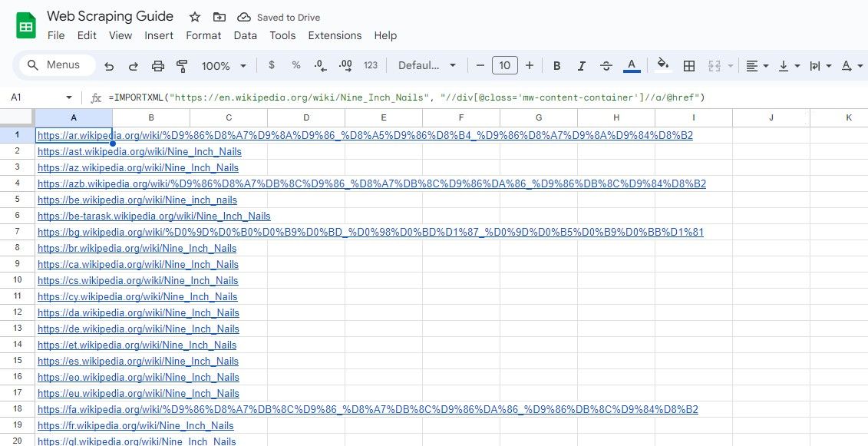Open the font selection dropdown
Screen dimensions: 868x446
point(427,65)
